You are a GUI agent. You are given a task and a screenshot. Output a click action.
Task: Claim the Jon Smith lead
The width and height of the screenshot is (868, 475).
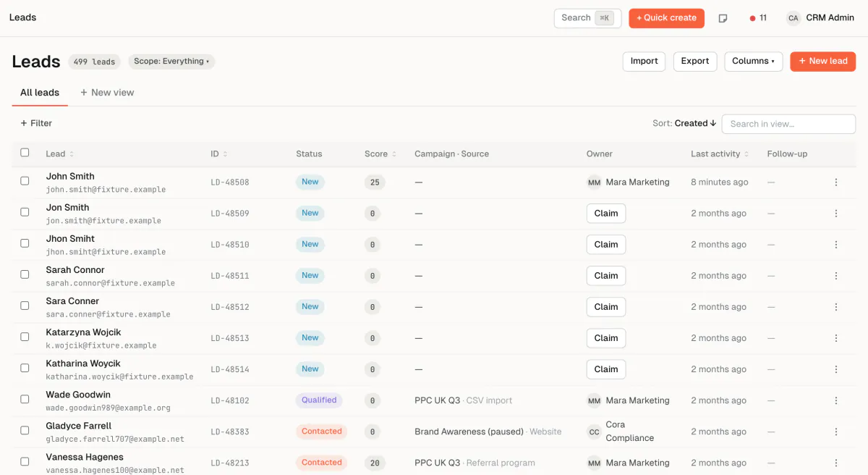click(x=606, y=214)
